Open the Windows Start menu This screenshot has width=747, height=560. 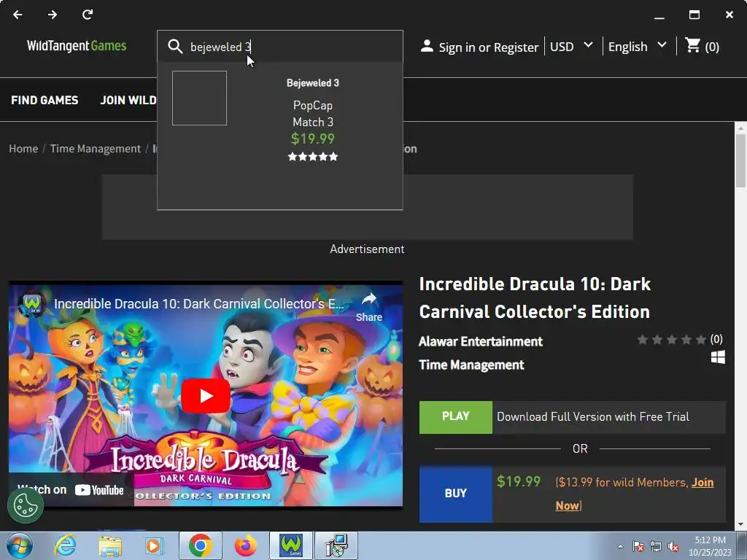19,545
